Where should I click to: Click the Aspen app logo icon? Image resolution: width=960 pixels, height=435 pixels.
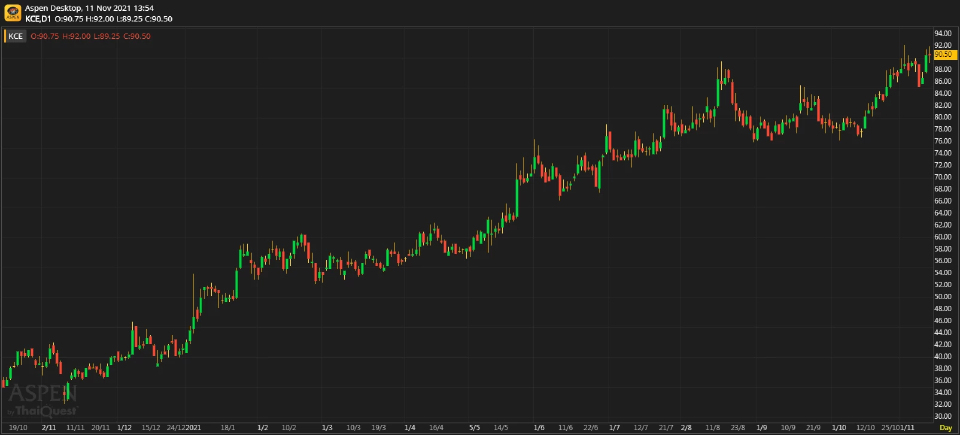tap(12, 13)
